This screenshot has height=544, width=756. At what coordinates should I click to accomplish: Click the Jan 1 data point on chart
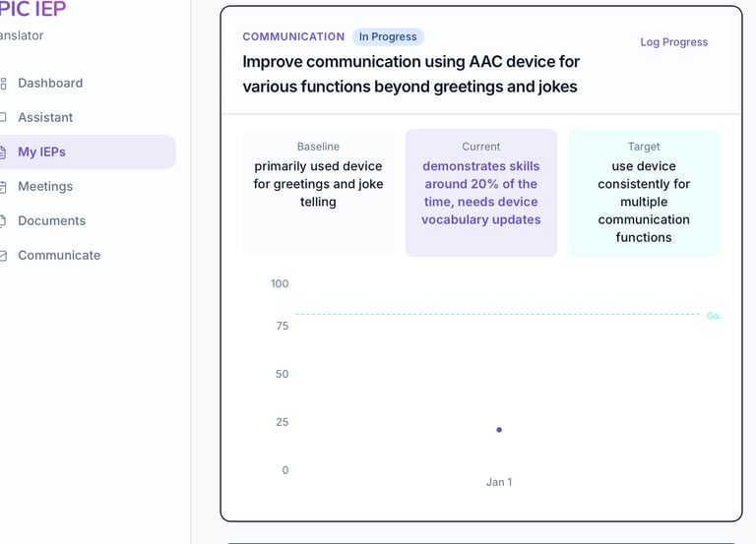499,430
